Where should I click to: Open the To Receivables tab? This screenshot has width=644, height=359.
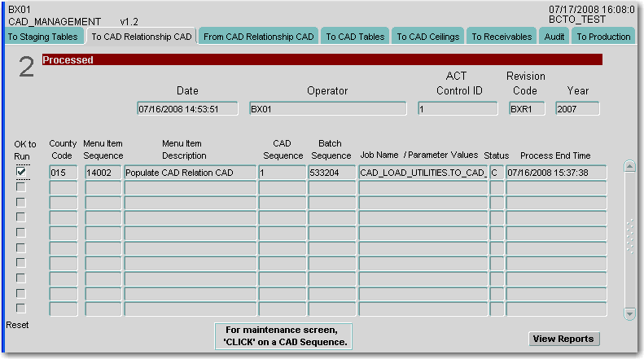(x=502, y=37)
